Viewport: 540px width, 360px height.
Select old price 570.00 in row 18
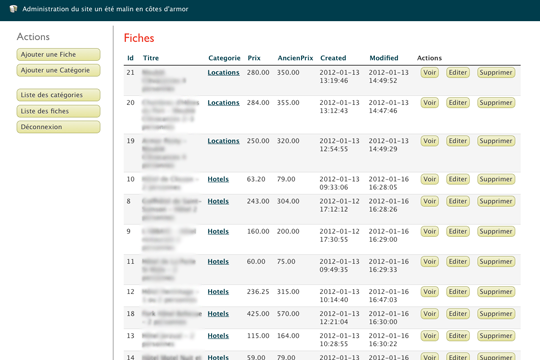(x=288, y=314)
